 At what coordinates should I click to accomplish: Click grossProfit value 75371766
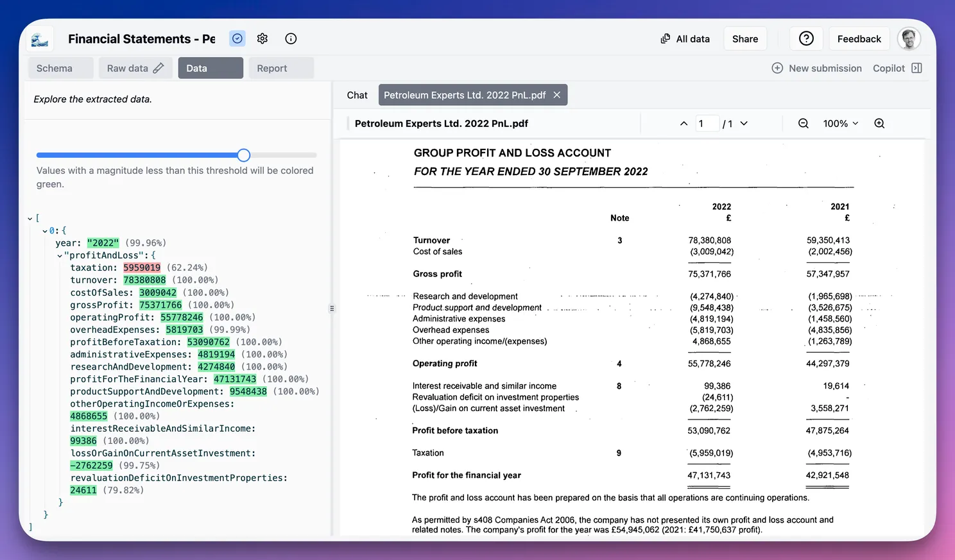pyautogui.click(x=160, y=305)
